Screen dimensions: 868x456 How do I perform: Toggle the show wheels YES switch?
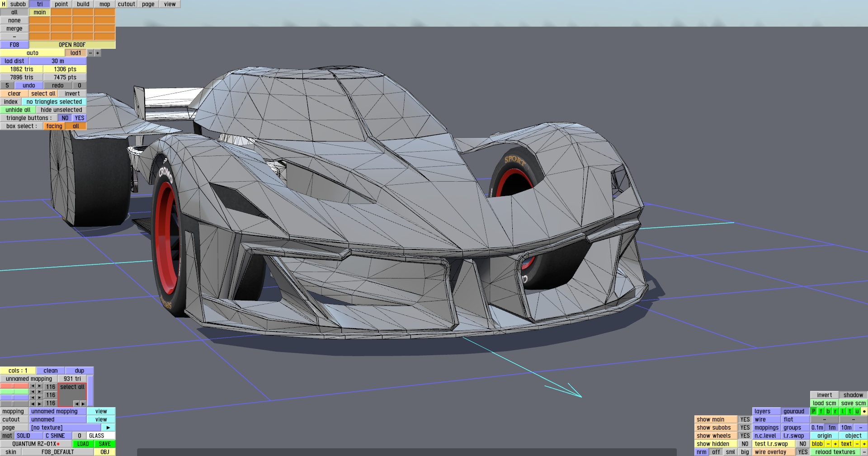pos(745,436)
